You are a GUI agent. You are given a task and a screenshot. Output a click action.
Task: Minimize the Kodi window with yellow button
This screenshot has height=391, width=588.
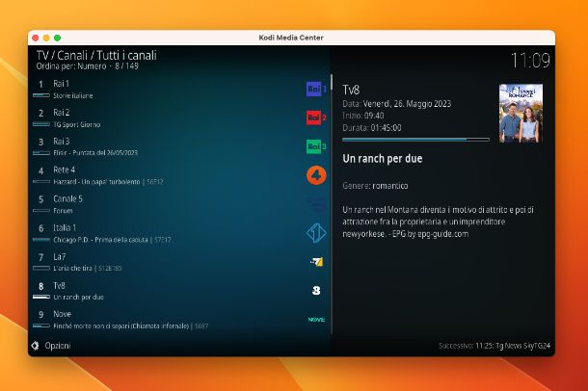click(46, 38)
